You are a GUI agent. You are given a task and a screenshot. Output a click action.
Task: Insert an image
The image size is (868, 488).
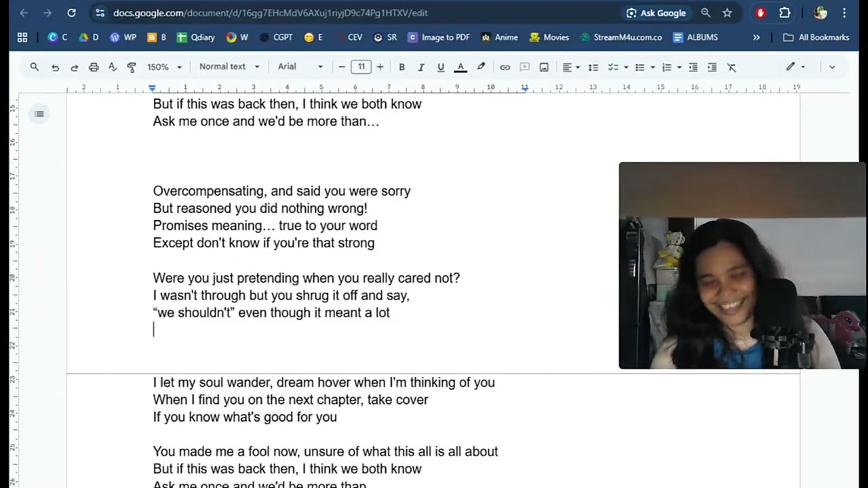pyautogui.click(x=544, y=67)
